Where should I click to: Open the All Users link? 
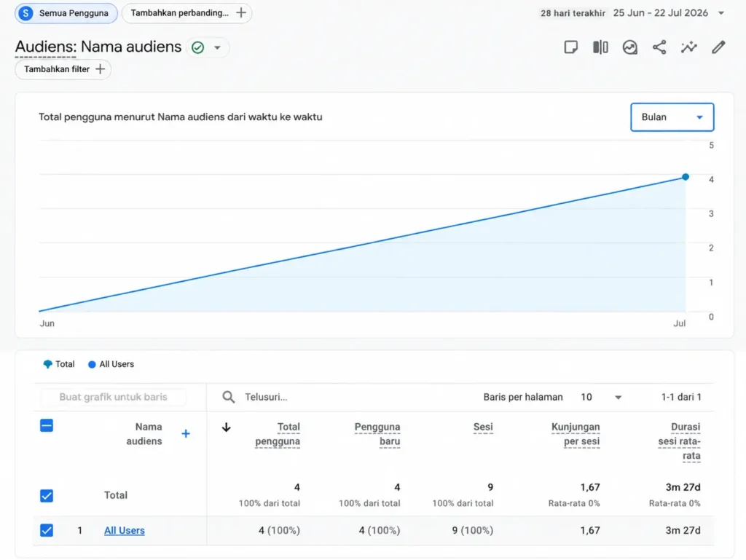click(124, 530)
